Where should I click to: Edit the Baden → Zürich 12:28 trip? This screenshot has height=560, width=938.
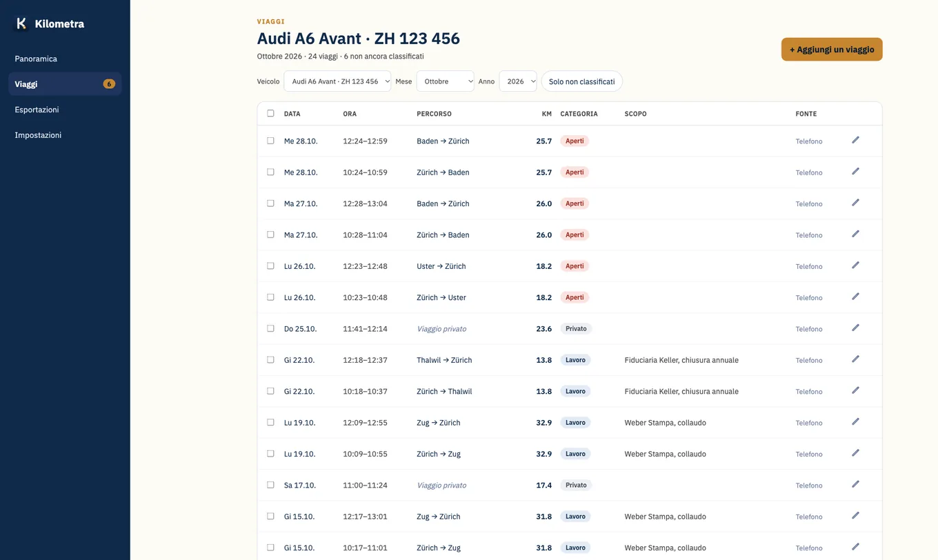(x=855, y=203)
